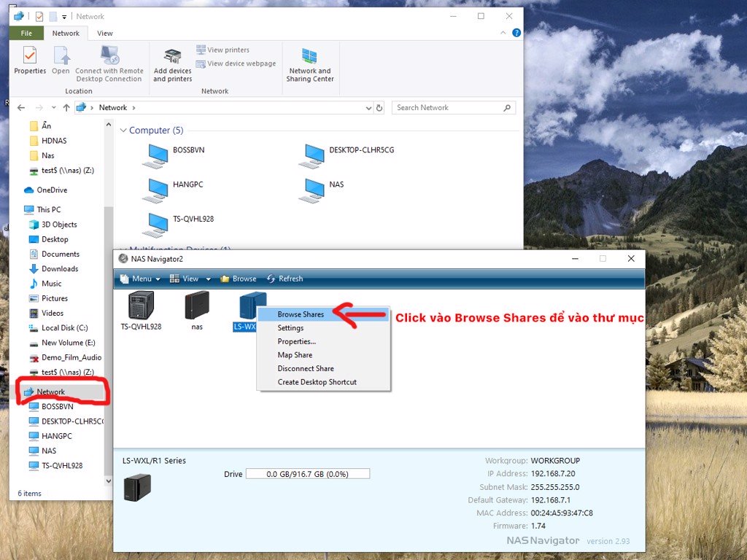Select OneDrive in navigation pane
Viewport: 747px width, 560px height.
click(46, 190)
